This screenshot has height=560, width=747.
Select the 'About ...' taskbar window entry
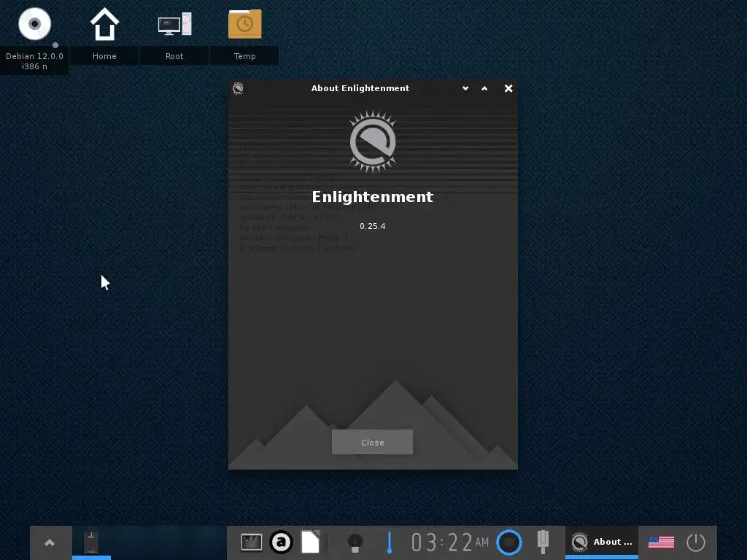[602, 542]
